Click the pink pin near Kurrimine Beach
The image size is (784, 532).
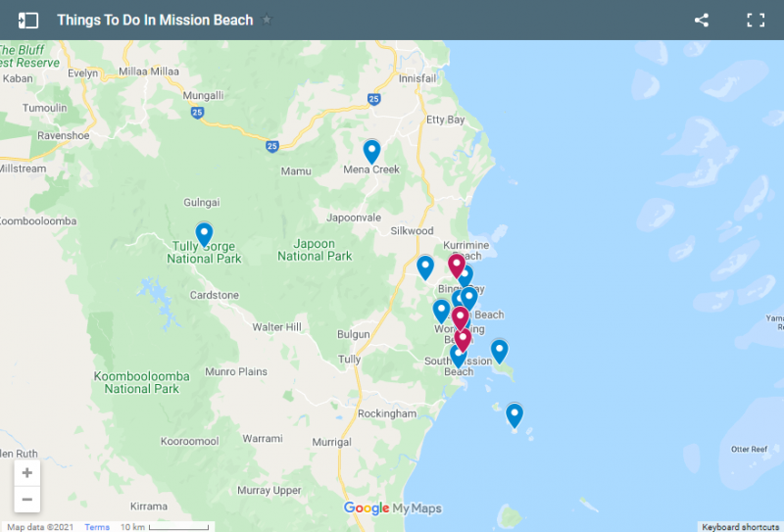(x=456, y=264)
